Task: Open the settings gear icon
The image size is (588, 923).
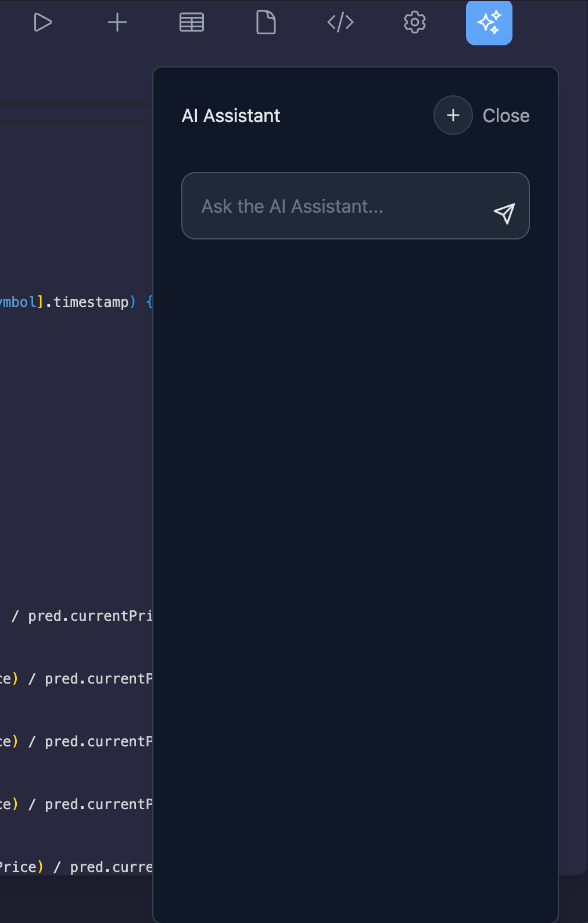Action: [x=415, y=23]
